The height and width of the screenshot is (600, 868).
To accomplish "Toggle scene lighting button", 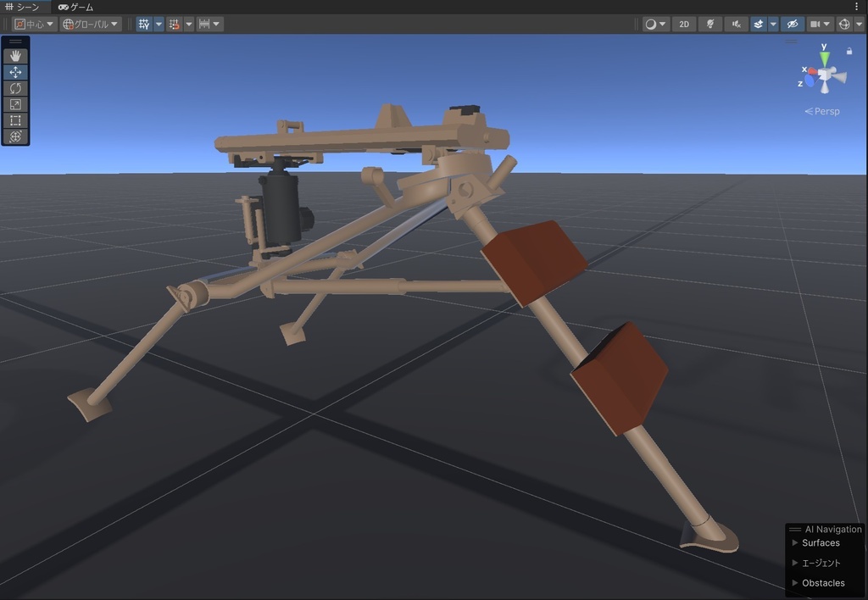I will click(710, 24).
